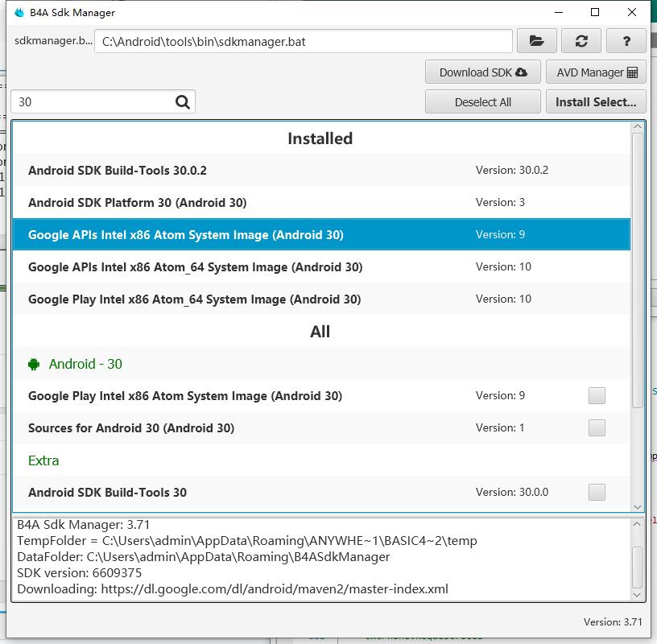Click log panel scrollbar down arrow
Screen dimensions: 657x644
[637, 595]
